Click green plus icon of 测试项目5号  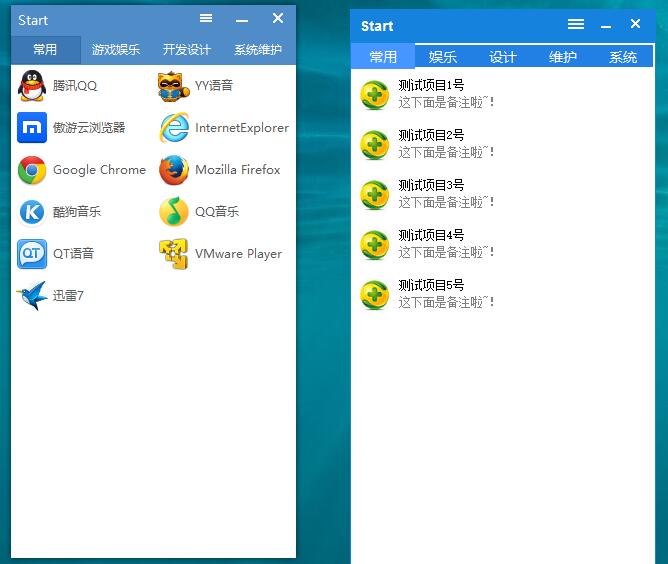click(x=374, y=294)
